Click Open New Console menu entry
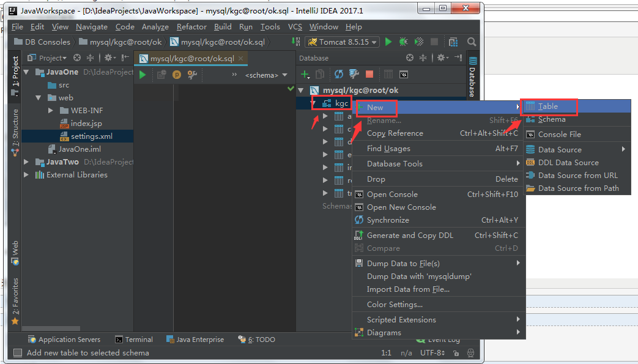 [439, 207]
